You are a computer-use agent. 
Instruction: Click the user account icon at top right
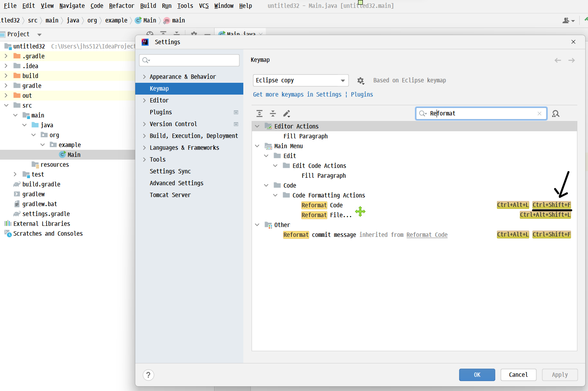click(x=568, y=20)
